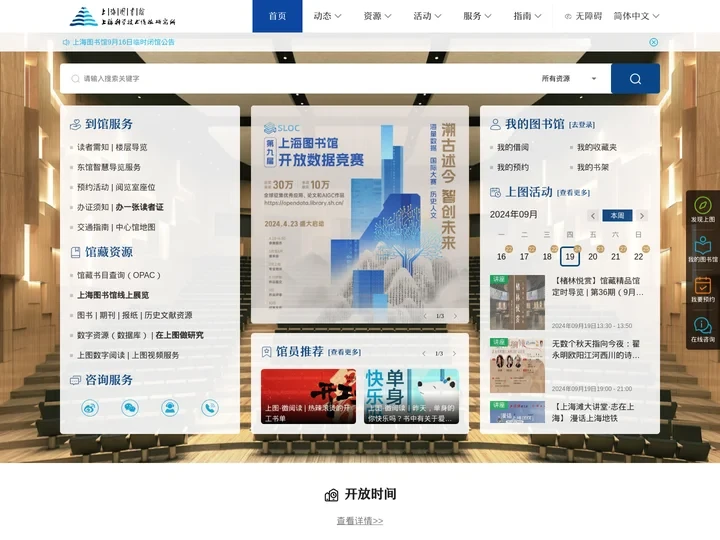
Task: Click 发现上图 sidebar icon
Action: click(703, 210)
